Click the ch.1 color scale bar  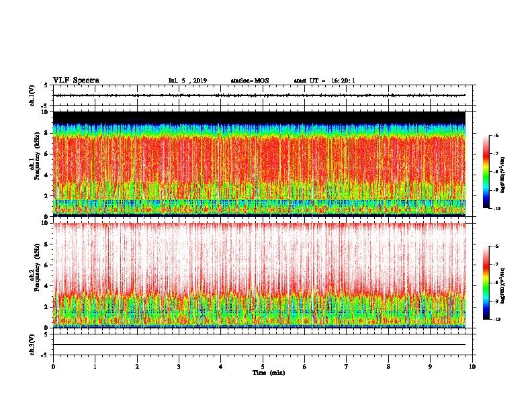pyautogui.click(x=486, y=172)
